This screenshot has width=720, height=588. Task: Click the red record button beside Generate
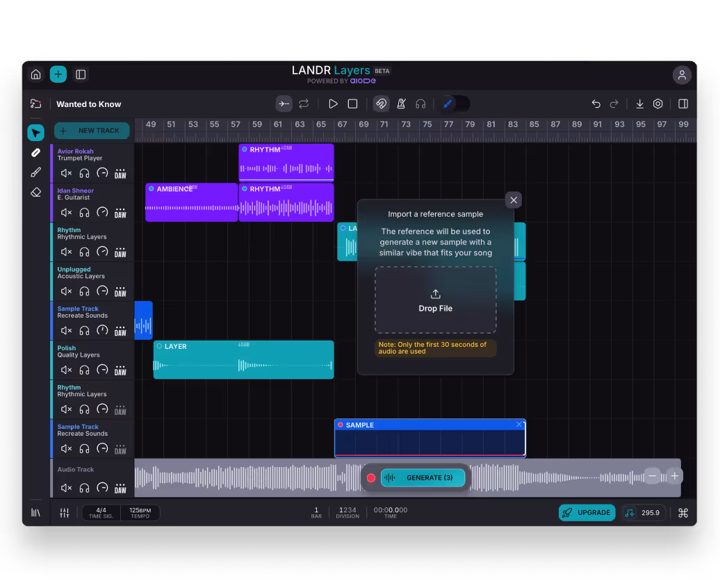tap(371, 478)
